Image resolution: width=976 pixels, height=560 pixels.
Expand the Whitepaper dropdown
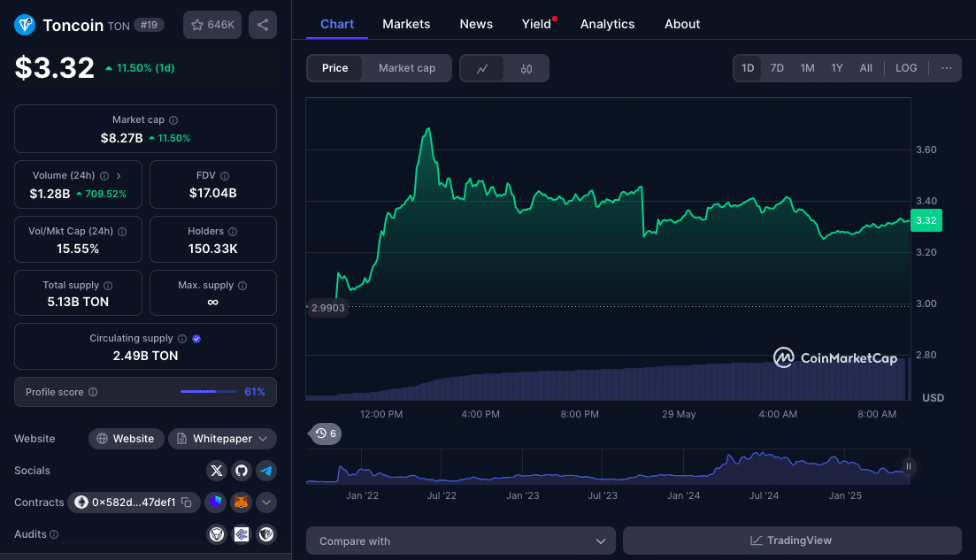tap(223, 439)
